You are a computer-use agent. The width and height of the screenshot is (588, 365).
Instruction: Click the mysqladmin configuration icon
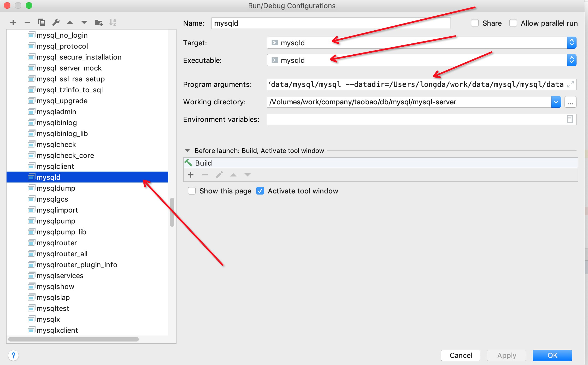click(31, 111)
